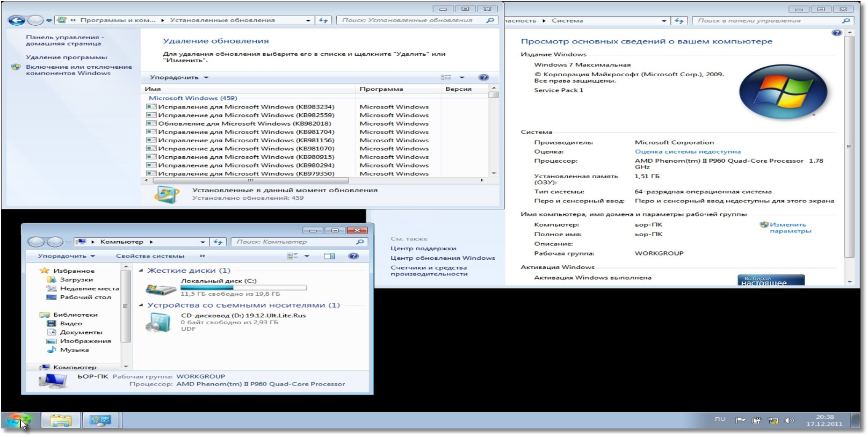Click the volume speaker tray icon
Image resolution: width=868 pixels, height=437 pixels.
click(x=789, y=420)
